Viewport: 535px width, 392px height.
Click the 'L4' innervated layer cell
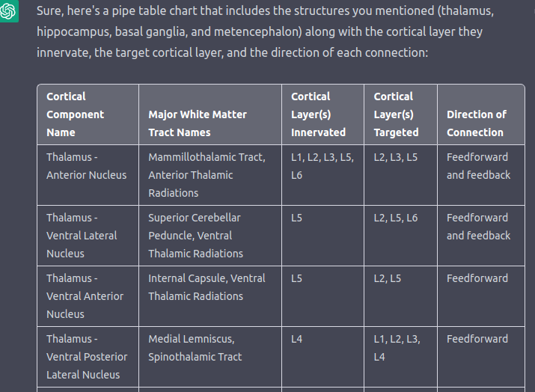pyautogui.click(x=322, y=357)
